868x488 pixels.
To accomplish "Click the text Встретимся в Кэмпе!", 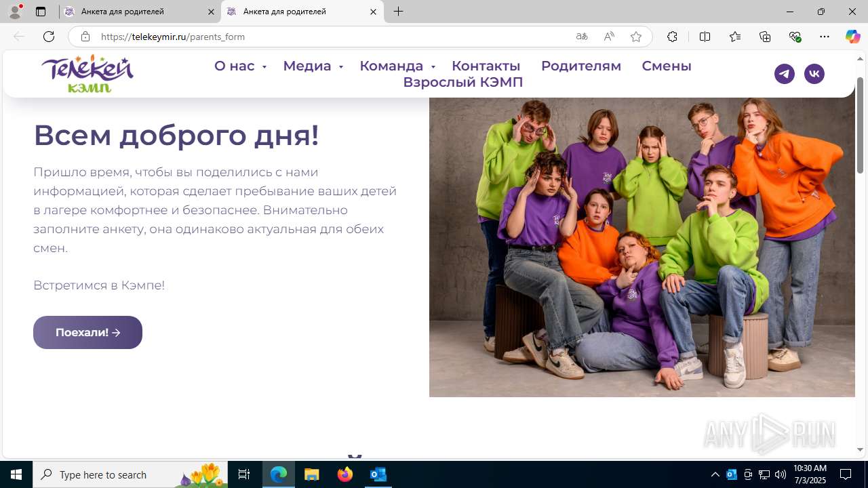I will click(x=99, y=285).
